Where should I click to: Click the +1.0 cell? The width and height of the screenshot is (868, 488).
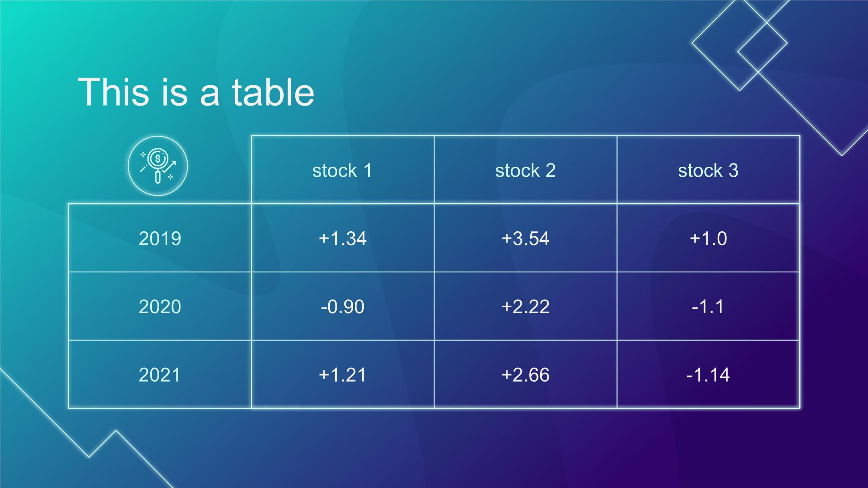pos(708,238)
